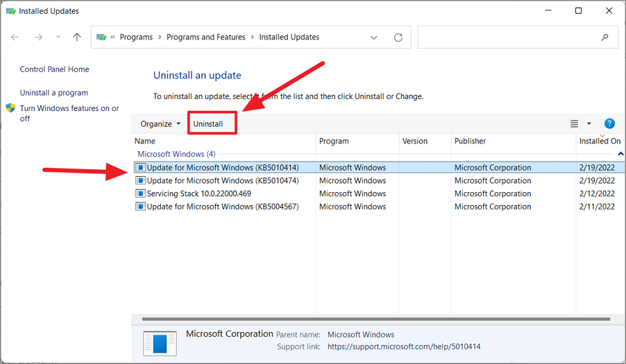
Task: Click the 2/11/2022 install date cell
Action: [597, 207]
